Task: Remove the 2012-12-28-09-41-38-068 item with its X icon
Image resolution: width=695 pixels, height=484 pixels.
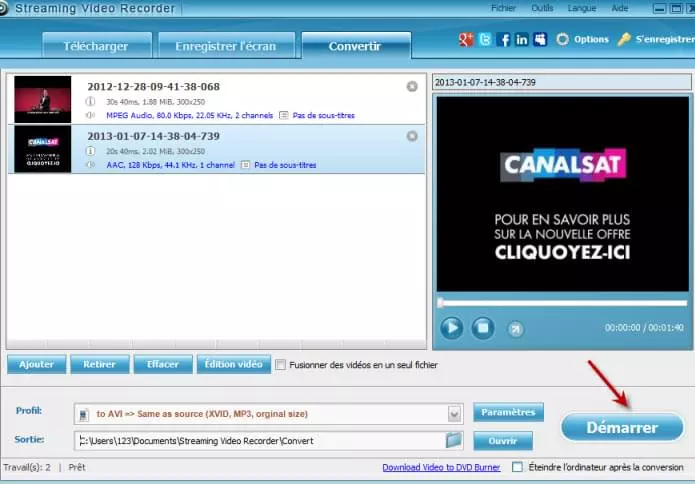Action: point(412,86)
